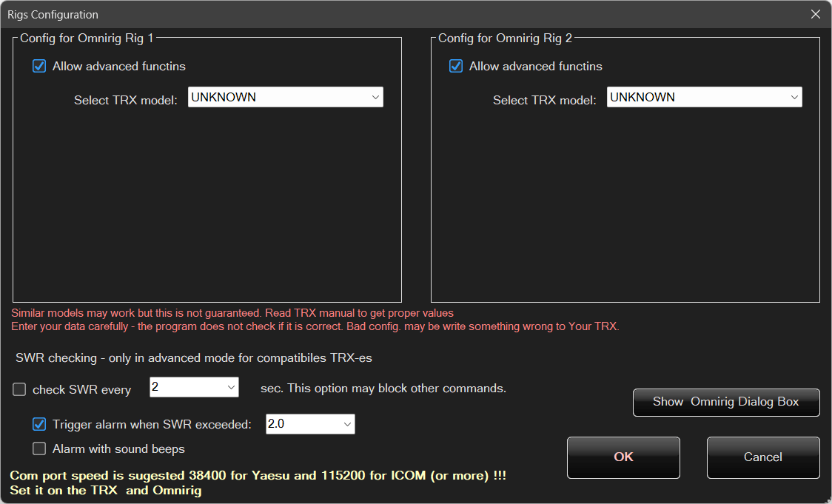The image size is (832, 504).
Task: Open the SWR exceeded threshold 2.0 dropdown
Action: pos(346,424)
